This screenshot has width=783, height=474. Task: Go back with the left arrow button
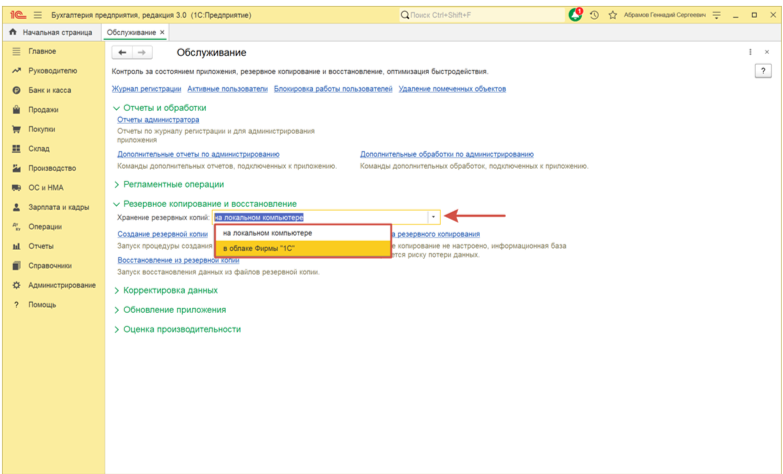(122, 52)
